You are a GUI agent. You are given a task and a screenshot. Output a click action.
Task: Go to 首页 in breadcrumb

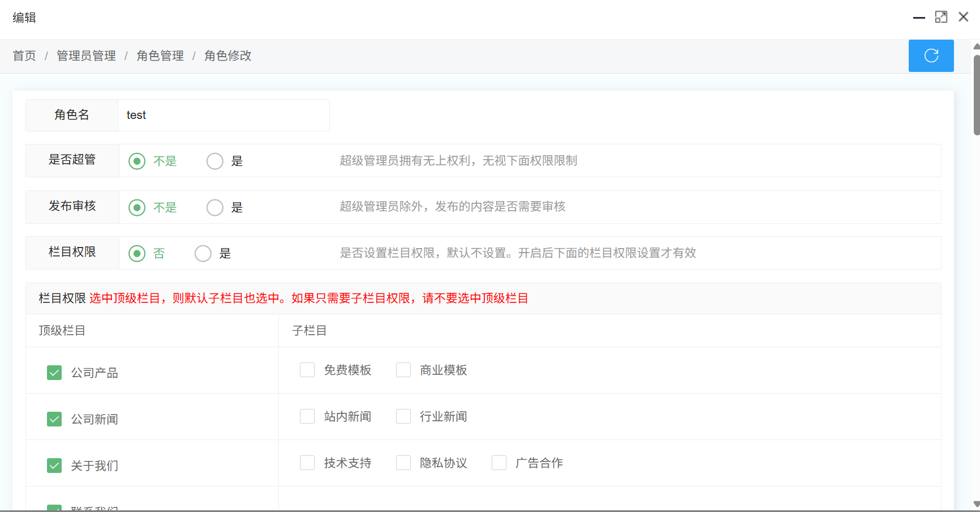tap(24, 56)
